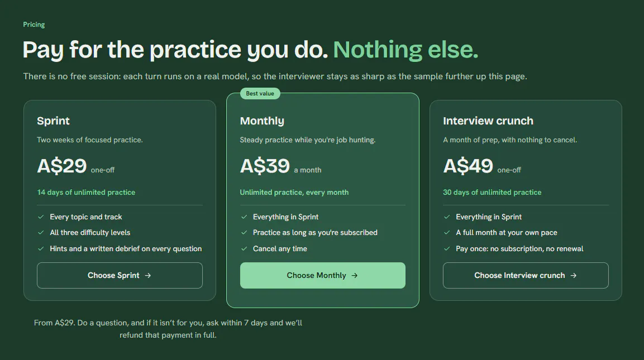Click the A$39 a month price
Viewport: 644px width, 360px height.
280,166
